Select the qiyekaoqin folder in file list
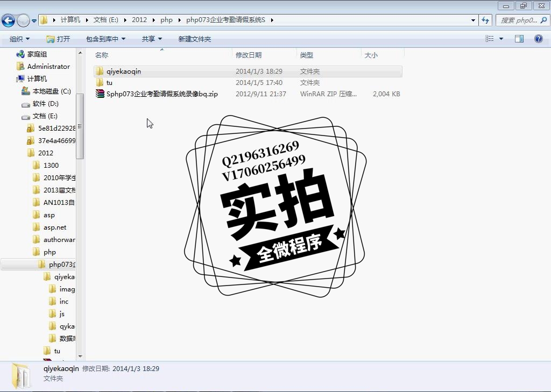The image size is (551, 392). pos(248,72)
